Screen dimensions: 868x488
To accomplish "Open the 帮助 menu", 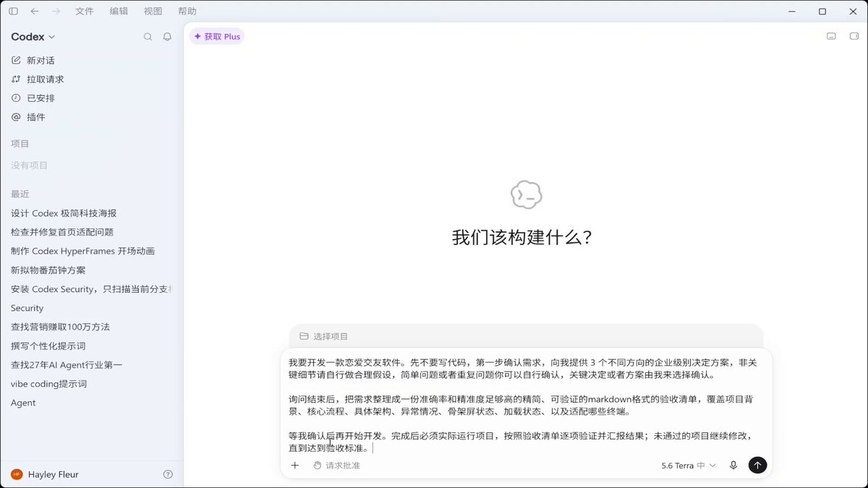I will pos(187,12).
